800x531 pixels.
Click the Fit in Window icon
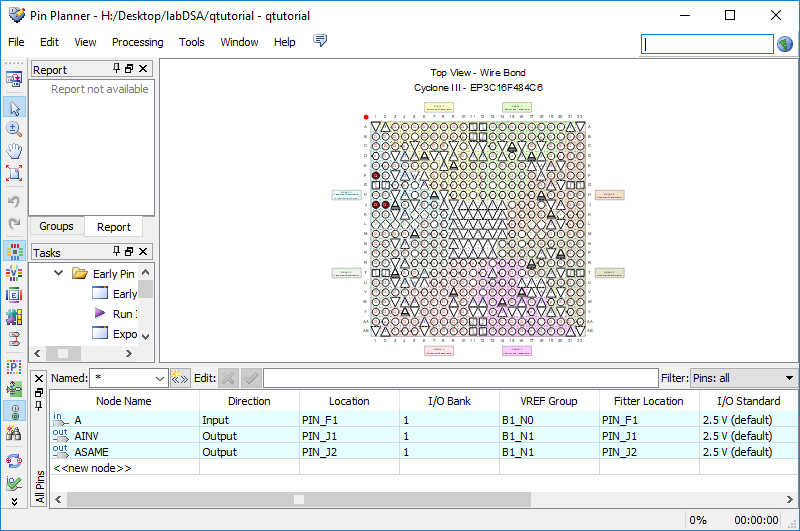click(x=14, y=173)
